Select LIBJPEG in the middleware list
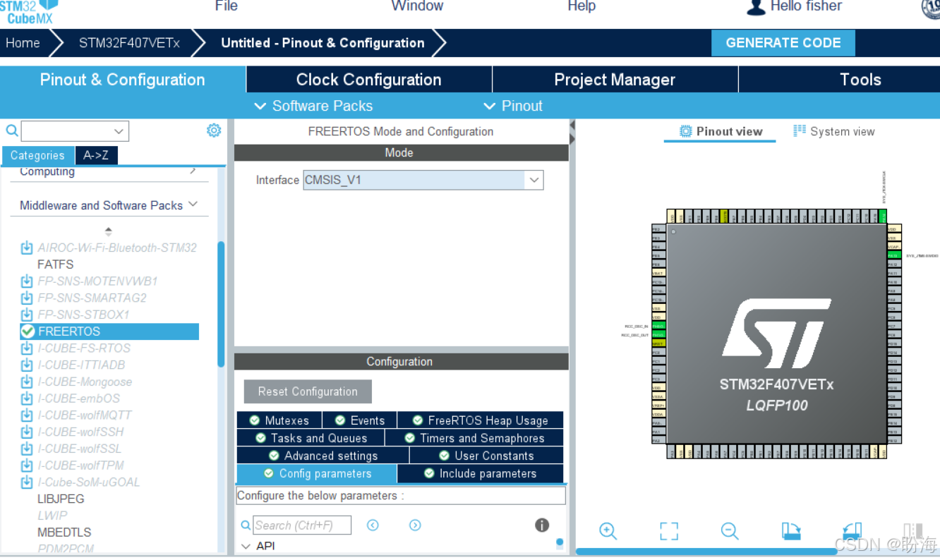Image resolution: width=940 pixels, height=560 pixels. click(61, 499)
